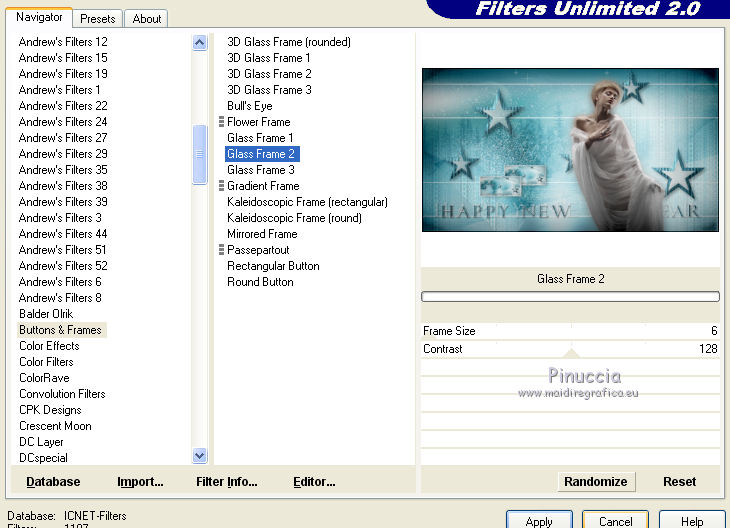Image resolution: width=730 pixels, height=528 pixels.
Task: Choose 3D Glass Frame (rounded) filter
Action: click(289, 42)
